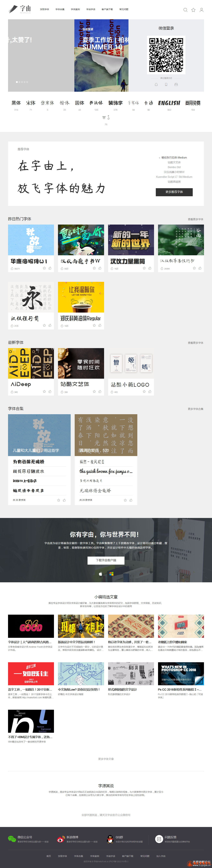Open the Photoshop CC 2018 article thumbnail
This screenshot has height=868, width=212.
click(x=181, y=674)
